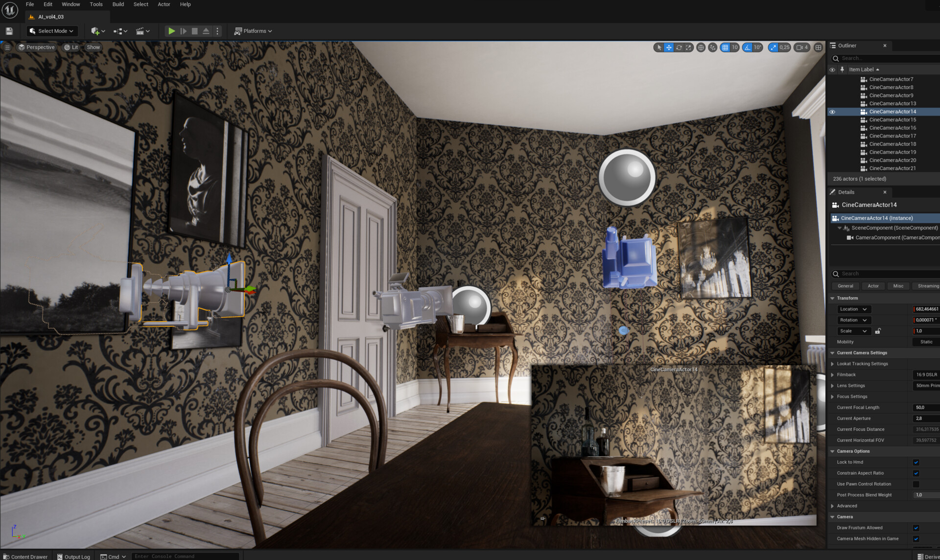Select the Scale tool in the viewport toolbar
Viewport: 940px width, 560px height.
click(689, 47)
